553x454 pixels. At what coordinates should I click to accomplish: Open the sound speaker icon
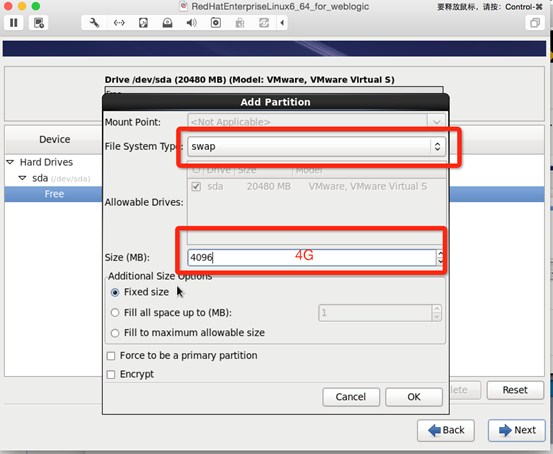click(x=192, y=23)
